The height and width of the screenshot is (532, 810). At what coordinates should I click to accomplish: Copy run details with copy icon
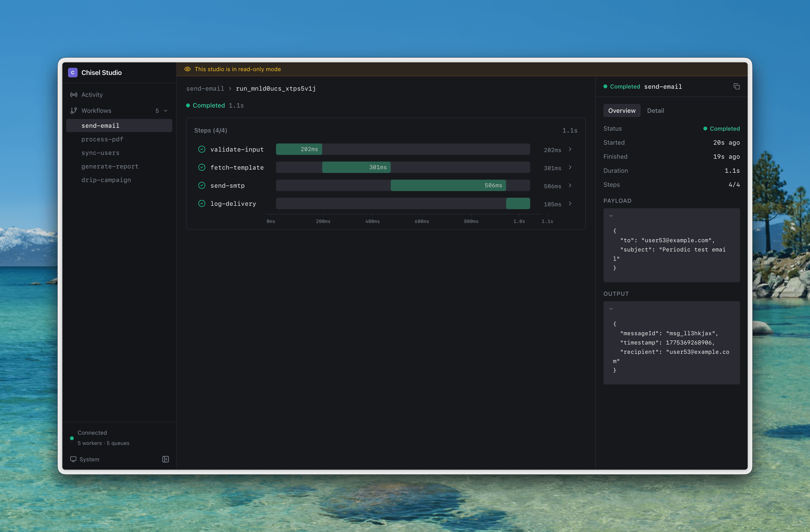(736, 86)
